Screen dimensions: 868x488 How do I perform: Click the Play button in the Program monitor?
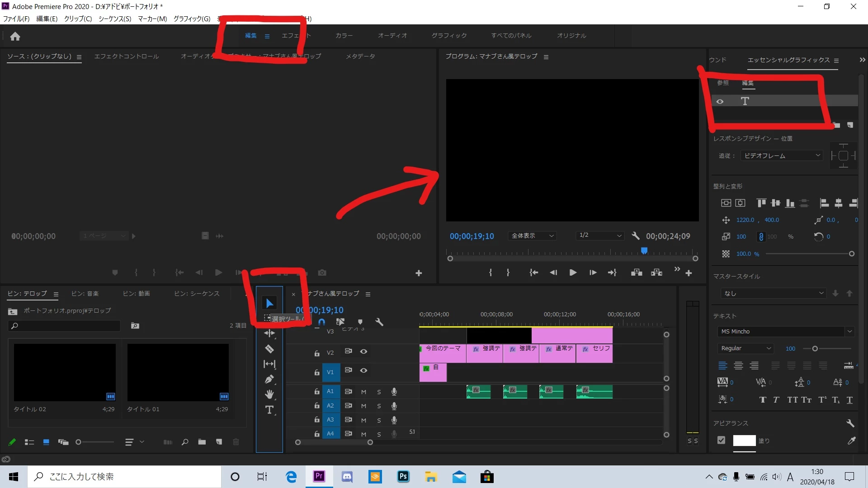point(573,272)
